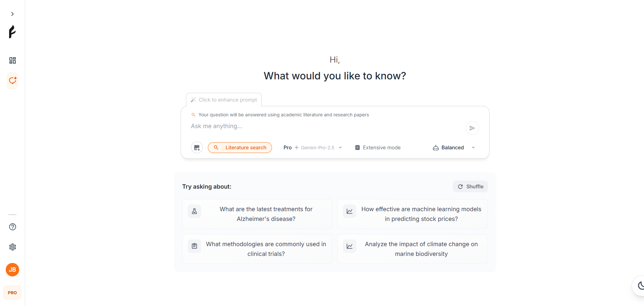644x306 pixels.
Task: Open the dashboard grid icon in sidebar
Action: 12,61
